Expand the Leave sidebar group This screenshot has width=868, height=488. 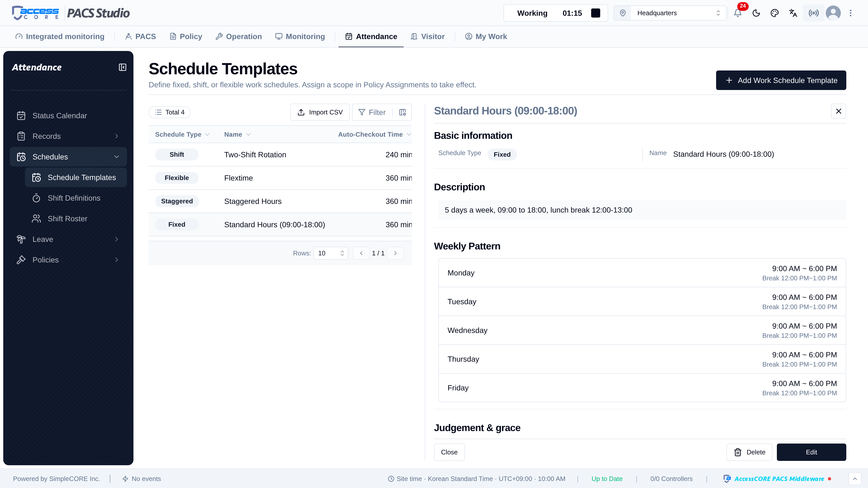[x=68, y=239]
